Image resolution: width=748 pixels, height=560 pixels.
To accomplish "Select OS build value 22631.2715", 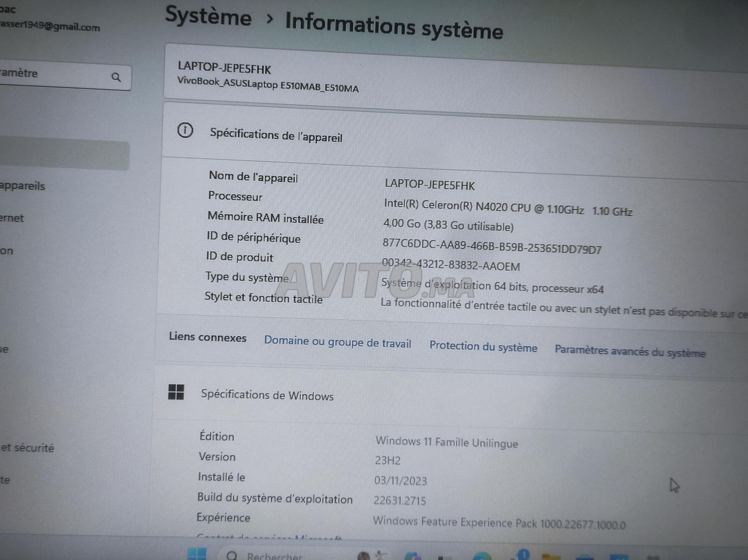I will point(400,500).
